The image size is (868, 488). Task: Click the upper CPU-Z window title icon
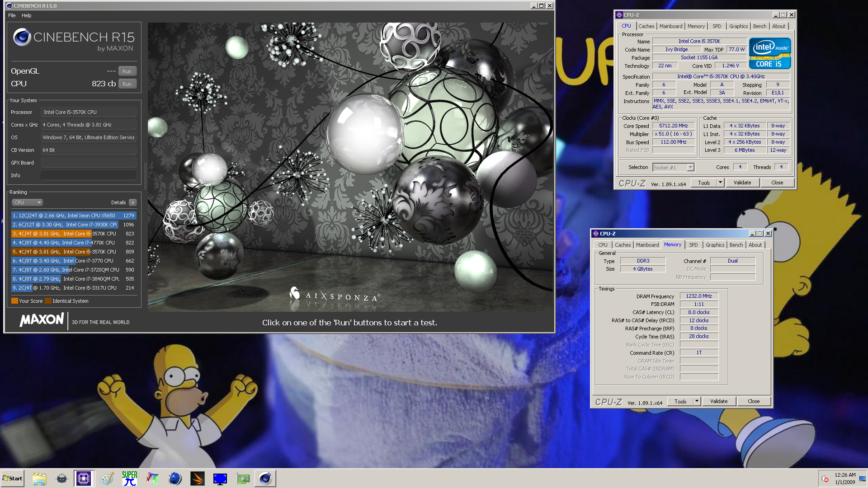[x=619, y=15]
